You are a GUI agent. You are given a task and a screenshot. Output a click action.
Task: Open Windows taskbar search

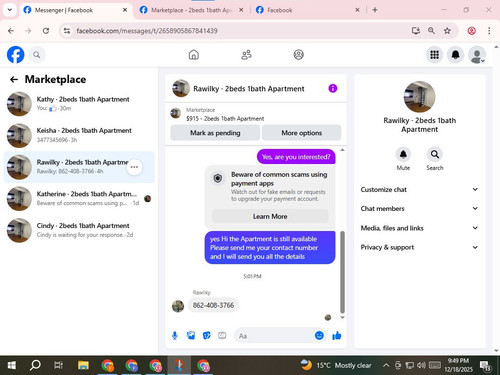35,365
